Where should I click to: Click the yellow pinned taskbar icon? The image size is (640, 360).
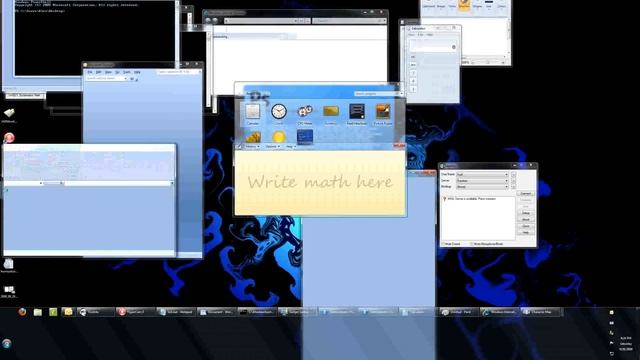68,312
